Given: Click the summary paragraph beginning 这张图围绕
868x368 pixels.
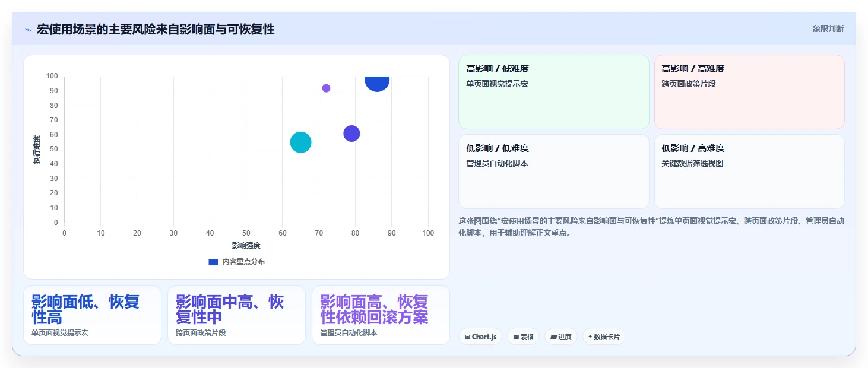Looking at the screenshot, I should pyautogui.click(x=651, y=227).
